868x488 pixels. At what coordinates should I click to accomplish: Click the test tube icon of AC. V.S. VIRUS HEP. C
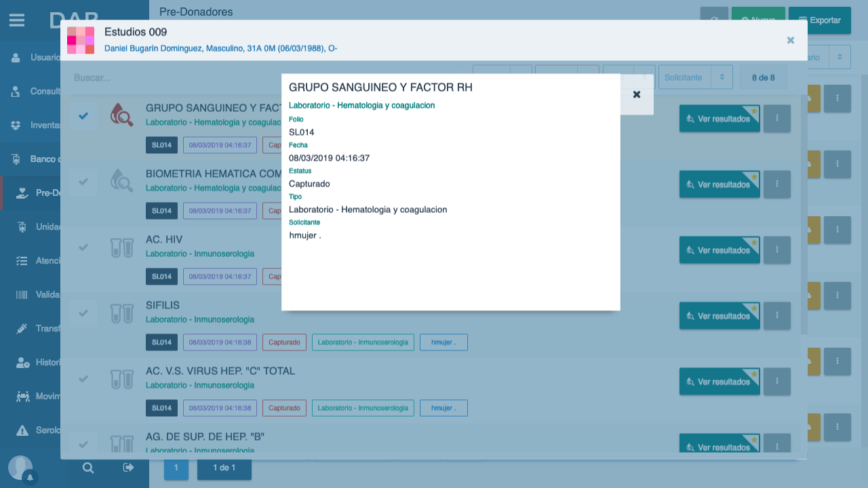point(122,378)
